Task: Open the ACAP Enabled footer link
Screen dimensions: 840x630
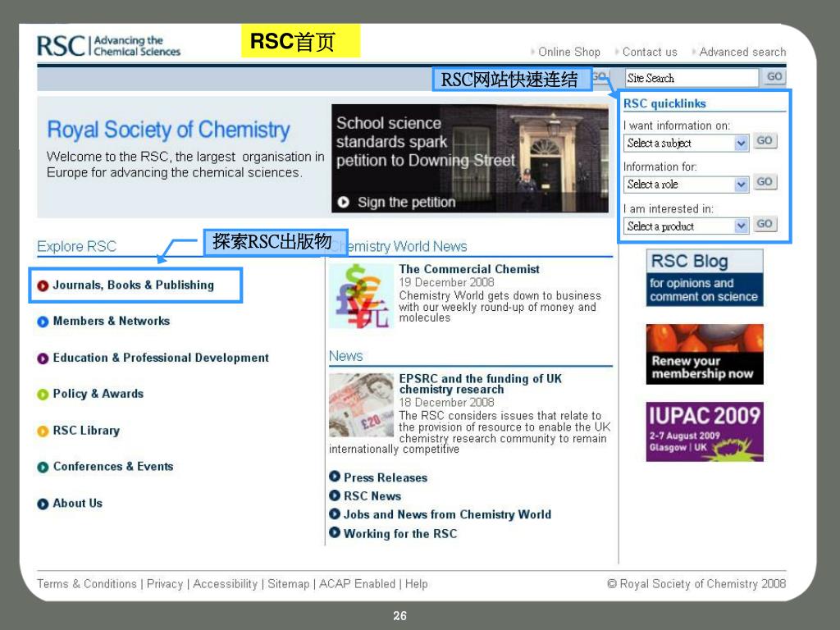Action: point(358,584)
